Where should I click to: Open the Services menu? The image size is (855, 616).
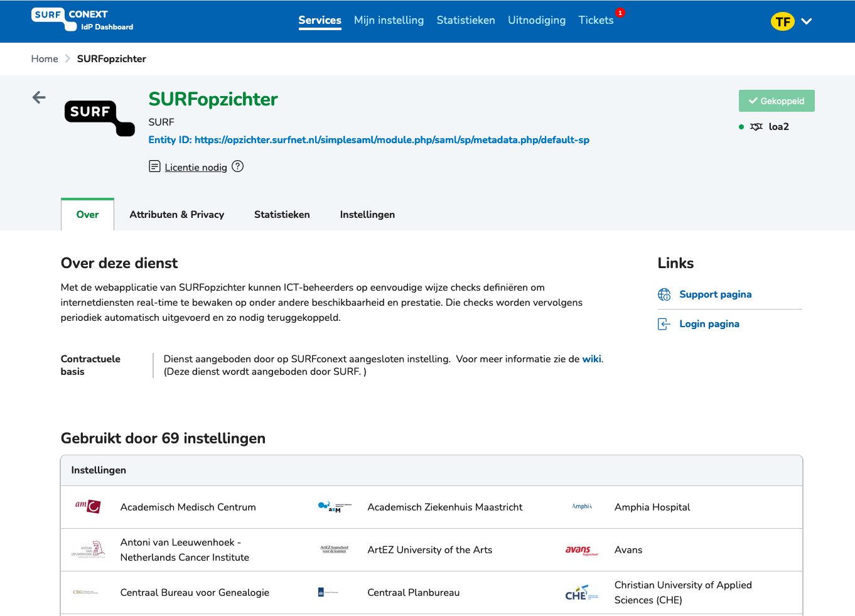[x=320, y=20]
